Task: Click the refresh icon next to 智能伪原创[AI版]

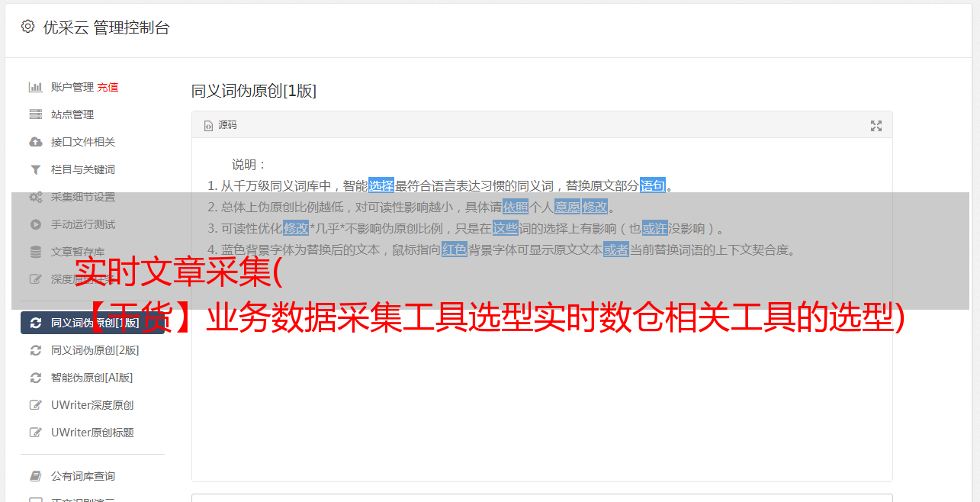Action: 35,378
